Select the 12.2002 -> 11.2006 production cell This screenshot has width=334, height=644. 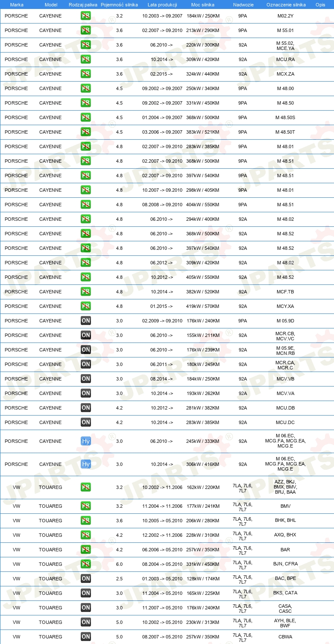162,535
